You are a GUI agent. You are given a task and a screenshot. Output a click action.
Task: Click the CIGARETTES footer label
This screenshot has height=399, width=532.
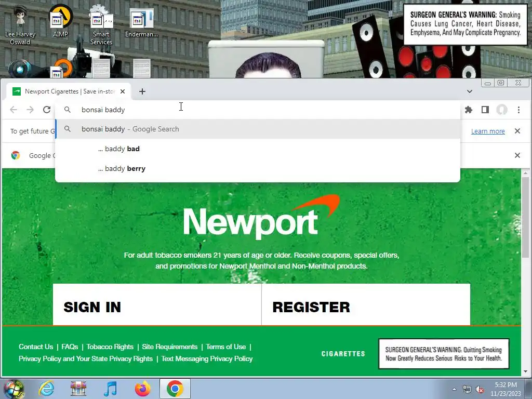coord(343,353)
